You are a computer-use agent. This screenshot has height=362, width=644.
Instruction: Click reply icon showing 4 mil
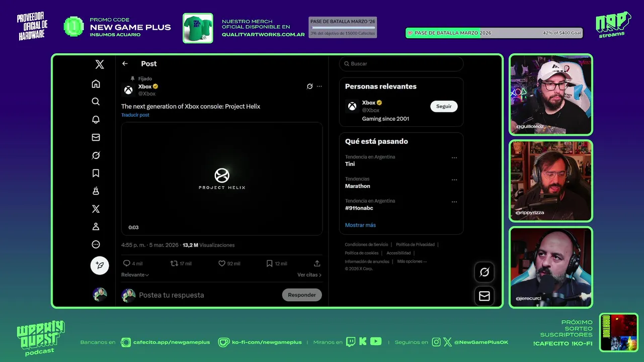pyautogui.click(x=127, y=263)
